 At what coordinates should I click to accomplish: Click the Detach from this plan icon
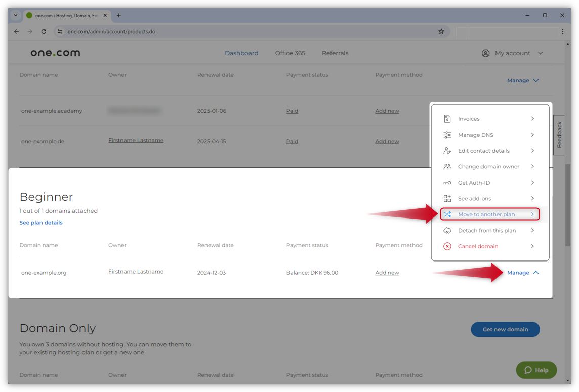[x=447, y=231]
